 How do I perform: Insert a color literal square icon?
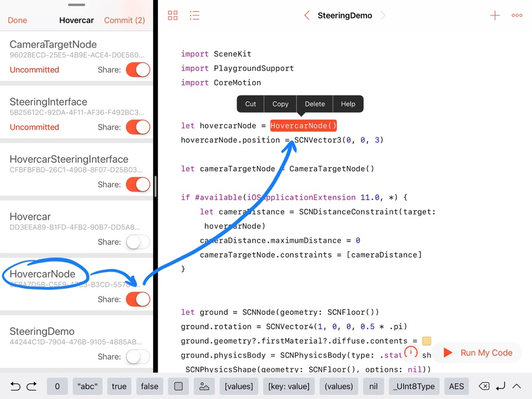[x=178, y=386]
